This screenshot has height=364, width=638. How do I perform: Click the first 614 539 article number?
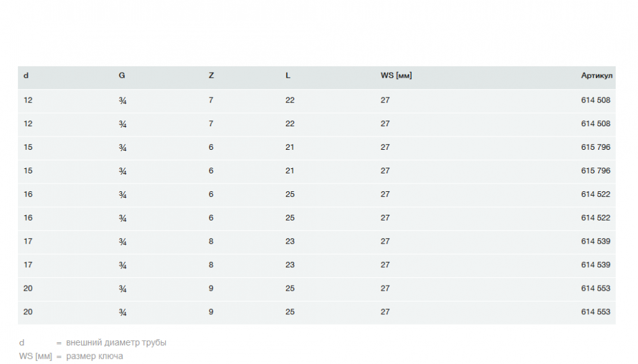(x=595, y=242)
